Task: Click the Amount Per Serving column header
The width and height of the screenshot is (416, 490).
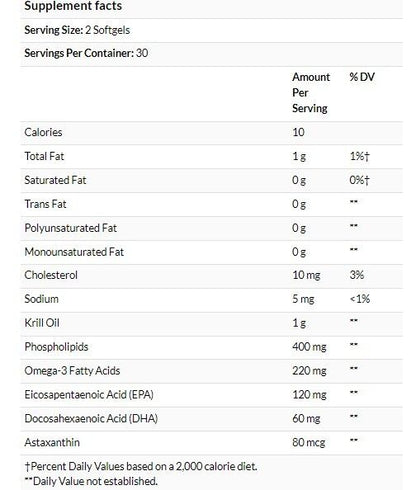Action: [311, 93]
